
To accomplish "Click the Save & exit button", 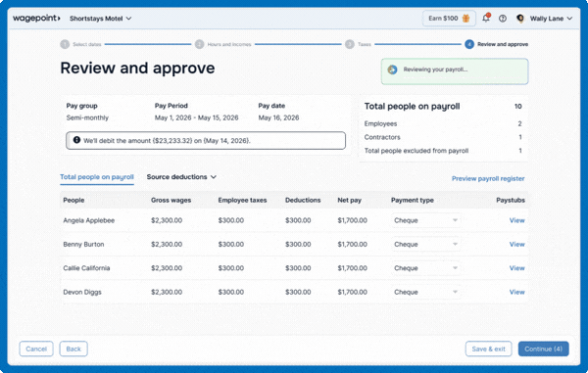I will (x=488, y=349).
